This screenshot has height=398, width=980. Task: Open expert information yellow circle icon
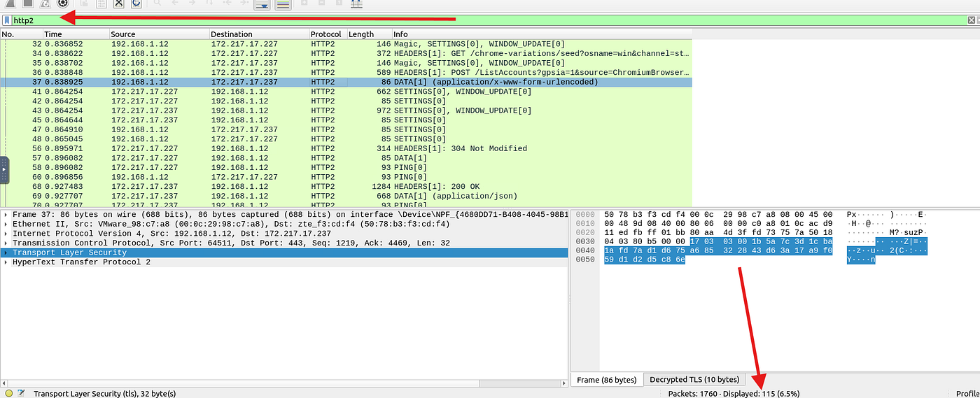click(9, 393)
